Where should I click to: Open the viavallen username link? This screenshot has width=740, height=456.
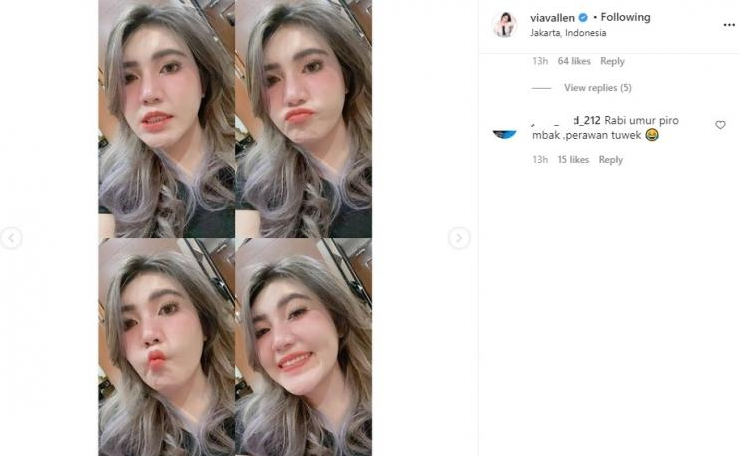(552, 18)
